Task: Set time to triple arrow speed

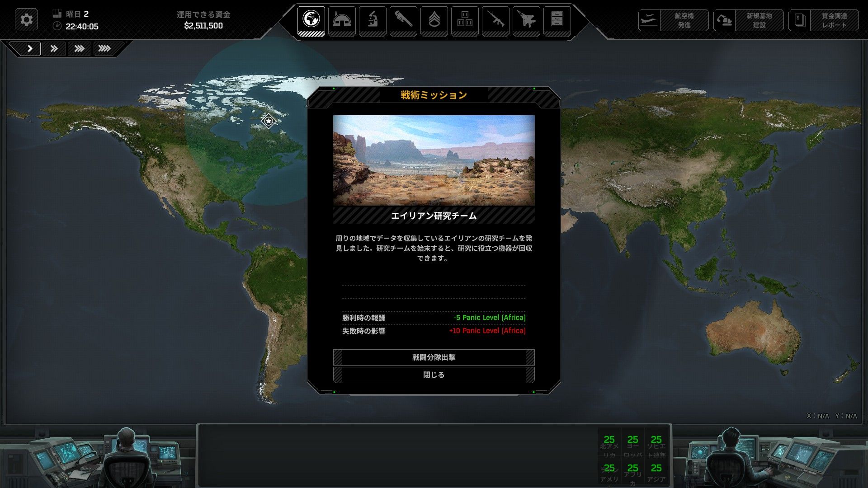Action: click(79, 48)
